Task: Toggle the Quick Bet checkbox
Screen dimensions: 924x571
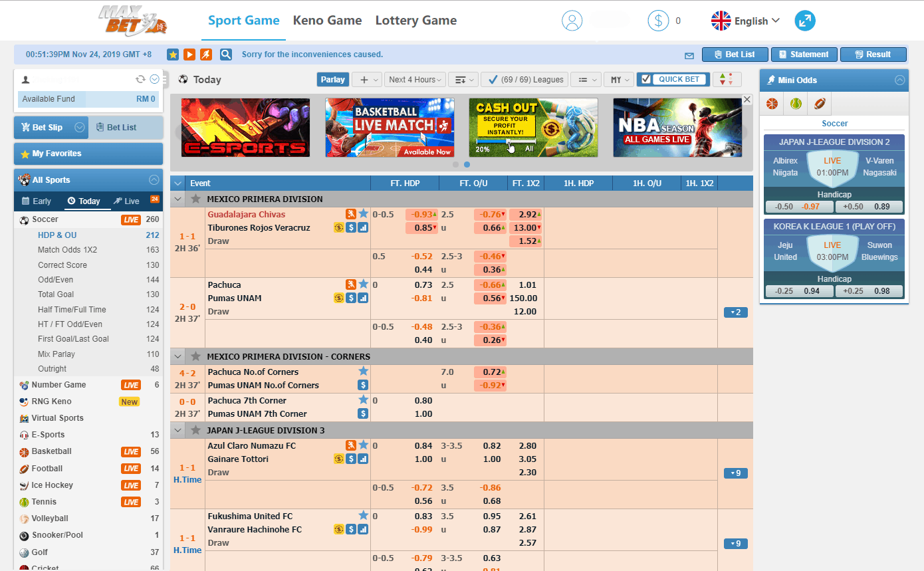Action: tap(645, 79)
